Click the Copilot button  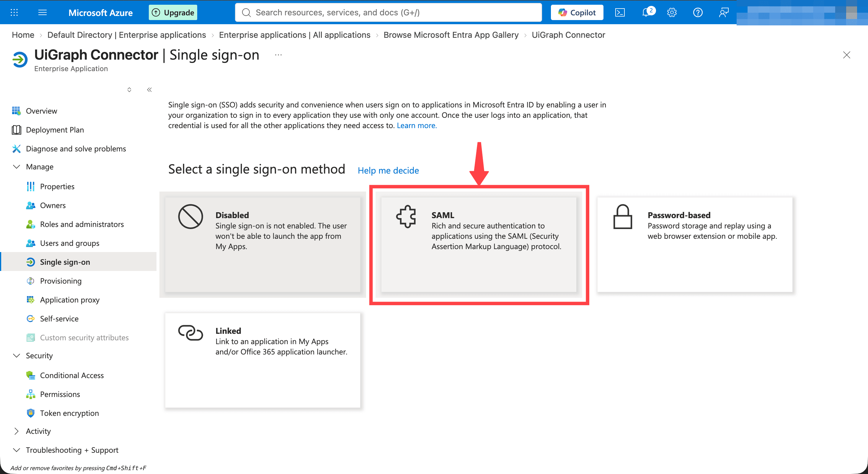(577, 12)
